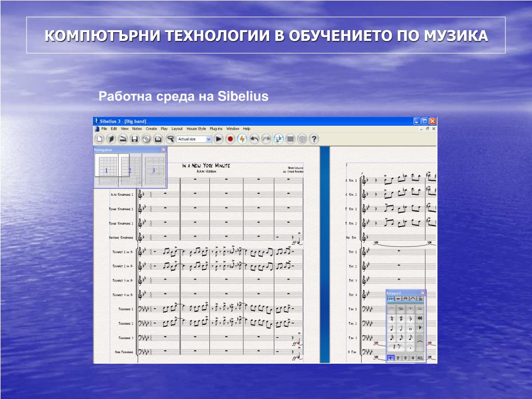Screen dimensions: 532x399
Task: Open the Play menu
Action: (x=164, y=129)
